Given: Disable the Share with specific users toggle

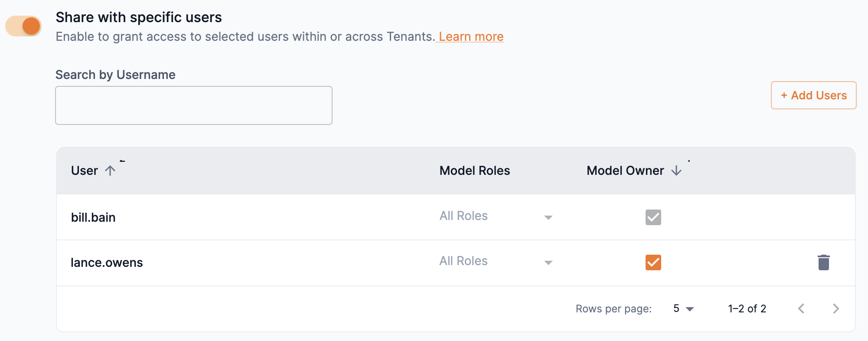Looking at the screenshot, I should [23, 26].
